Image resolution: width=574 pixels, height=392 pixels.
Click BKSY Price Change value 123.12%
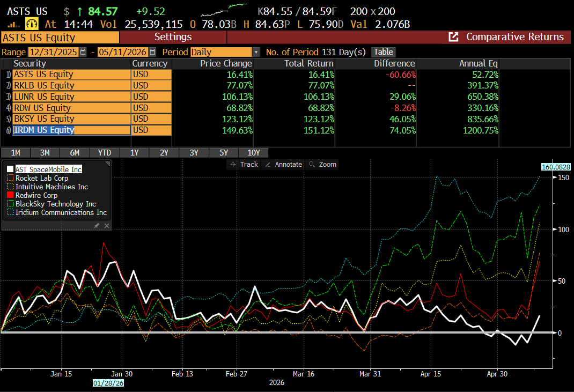[x=237, y=120]
